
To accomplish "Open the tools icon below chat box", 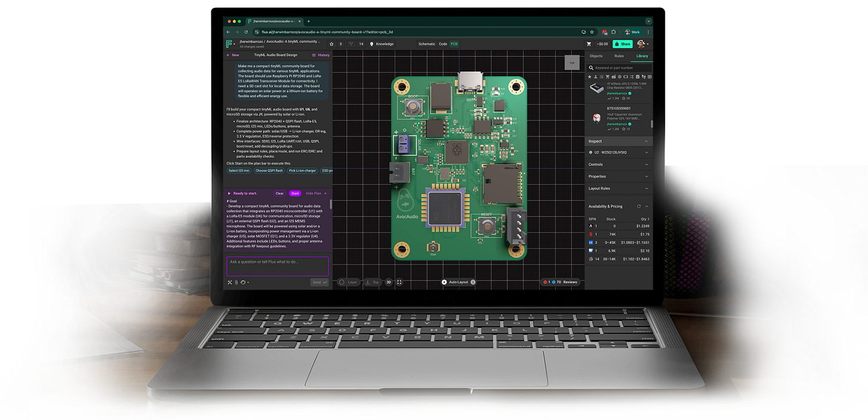I will tap(230, 282).
